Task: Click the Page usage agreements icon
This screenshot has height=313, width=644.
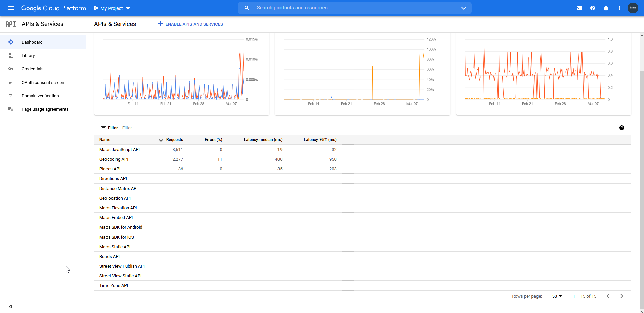Action: pos(11,109)
